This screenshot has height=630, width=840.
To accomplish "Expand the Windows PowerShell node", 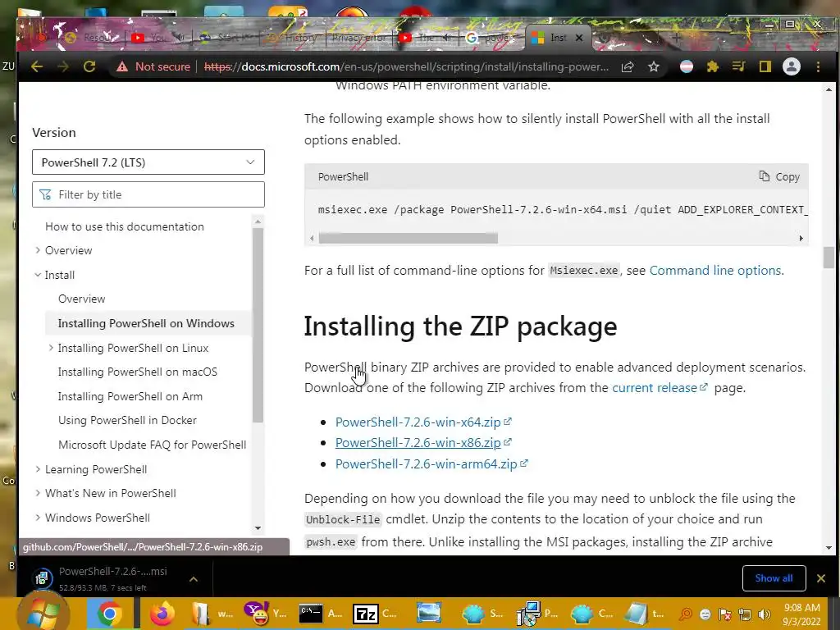I will coord(38,518).
